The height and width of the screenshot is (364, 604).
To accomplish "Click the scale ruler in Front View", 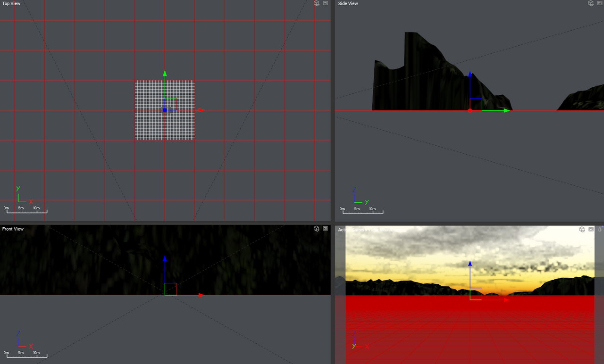I will [25, 354].
